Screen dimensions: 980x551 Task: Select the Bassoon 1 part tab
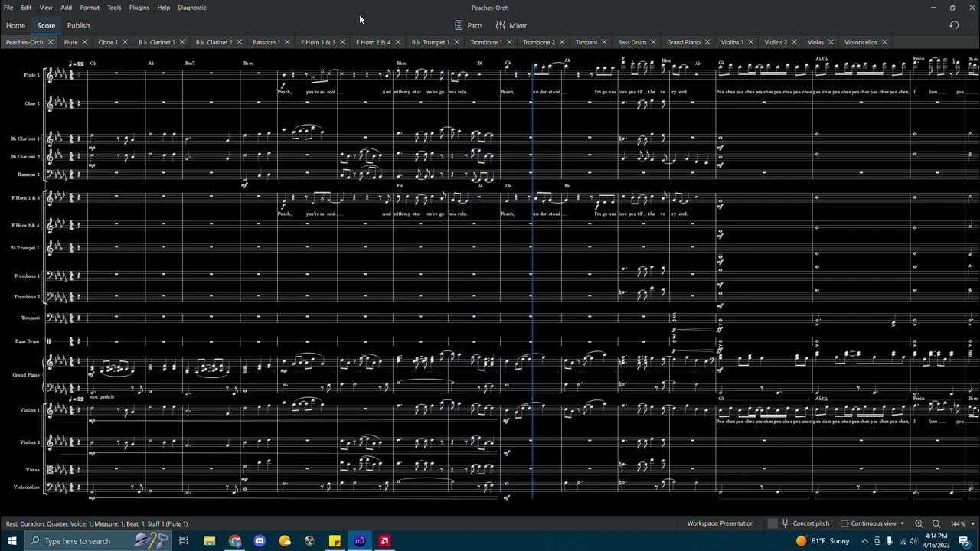(x=266, y=42)
